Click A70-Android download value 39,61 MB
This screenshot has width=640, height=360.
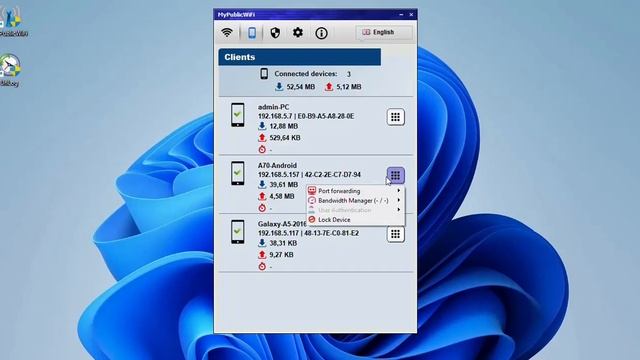coord(284,185)
